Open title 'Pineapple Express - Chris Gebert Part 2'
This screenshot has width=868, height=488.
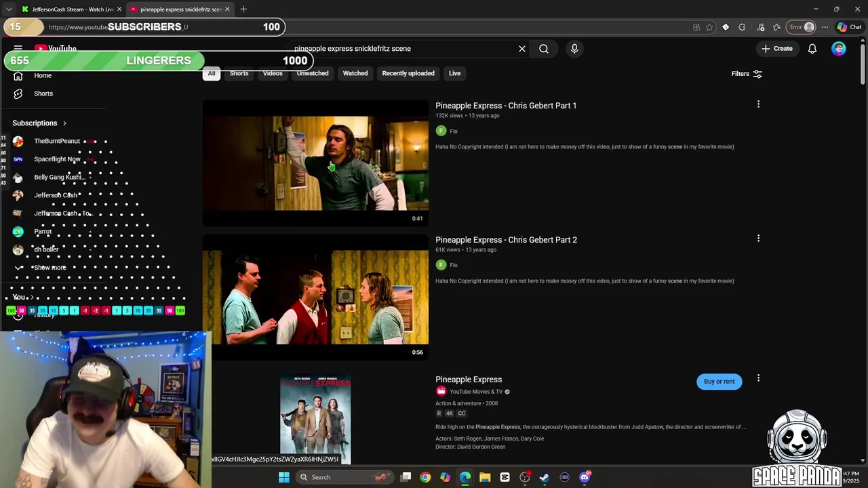(506, 240)
